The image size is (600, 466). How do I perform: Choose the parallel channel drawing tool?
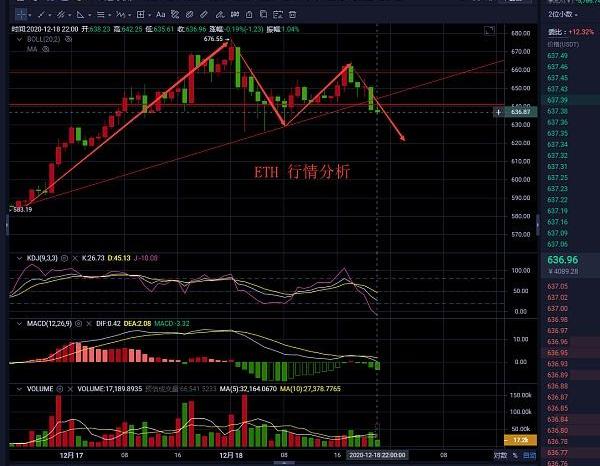click(x=61, y=15)
